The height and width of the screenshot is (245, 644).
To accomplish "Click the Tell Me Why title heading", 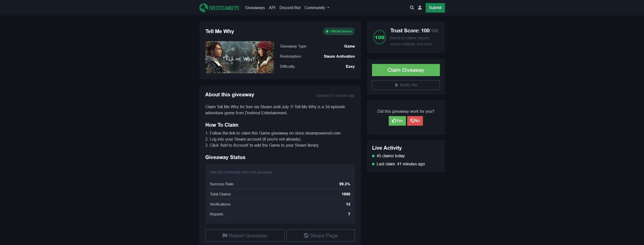I will [220, 31].
